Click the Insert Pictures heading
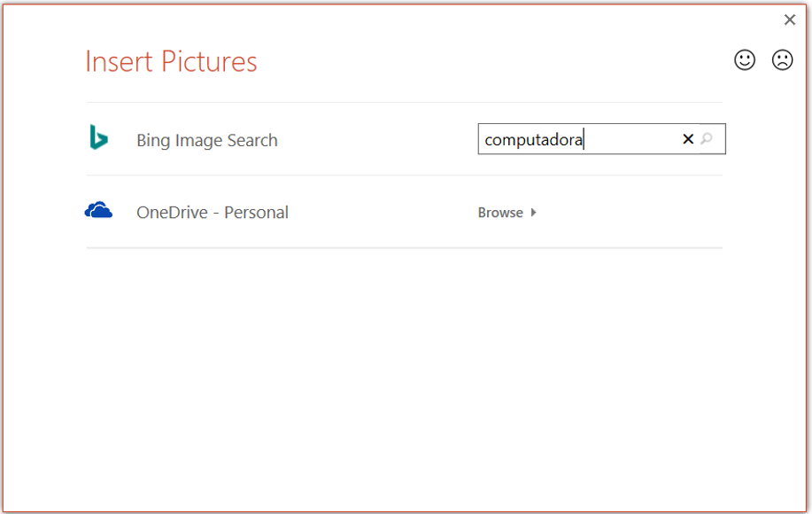Viewport: 812px width, 514px height. click(171, 62)
